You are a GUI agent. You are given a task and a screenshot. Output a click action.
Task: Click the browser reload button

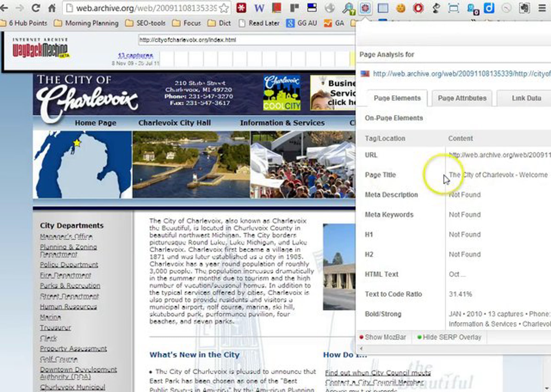36,8
